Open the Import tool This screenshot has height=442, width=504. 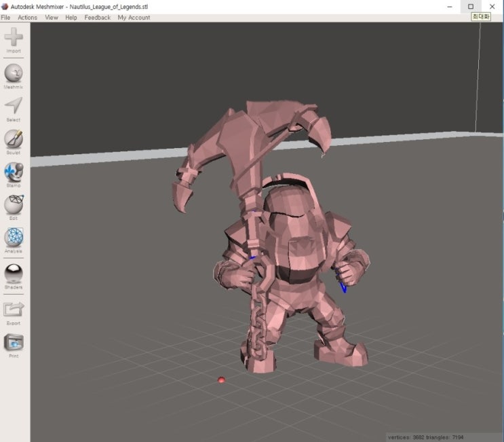tap(14, 40)
